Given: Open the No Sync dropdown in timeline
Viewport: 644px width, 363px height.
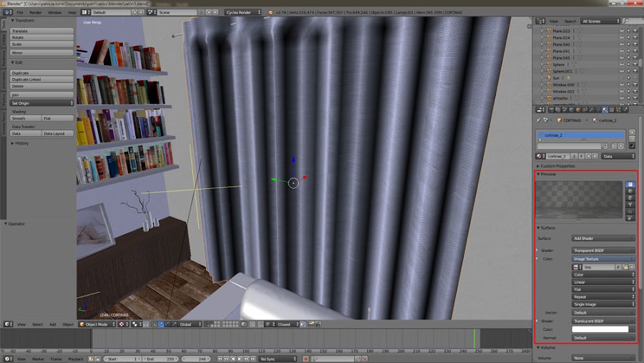Looking at the screenshot, I should tap(278, 359).
